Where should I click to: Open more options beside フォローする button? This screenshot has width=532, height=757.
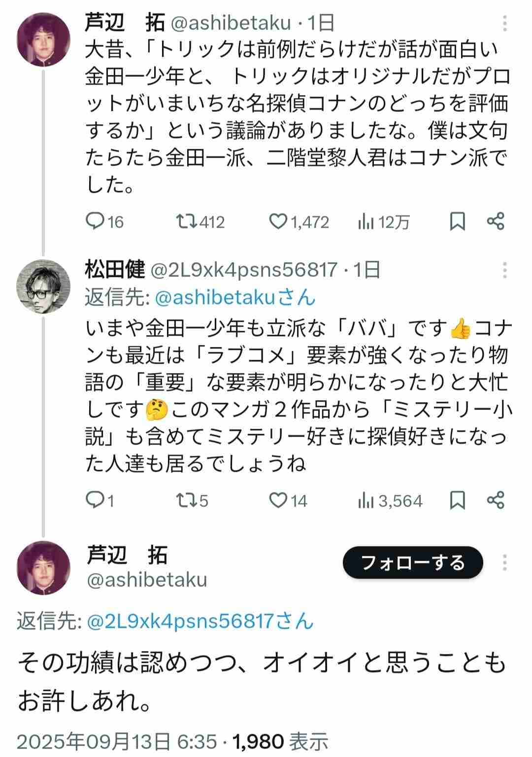point(505,562)
